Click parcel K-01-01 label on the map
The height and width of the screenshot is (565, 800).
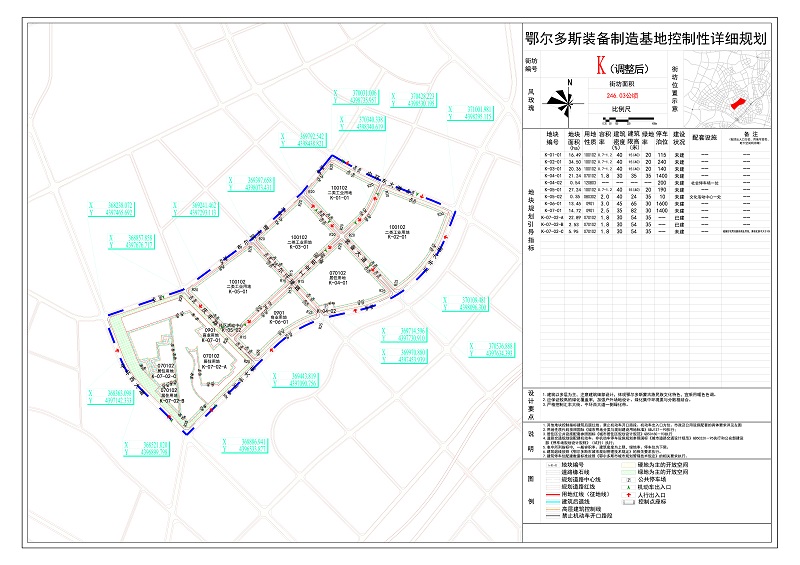339,198
